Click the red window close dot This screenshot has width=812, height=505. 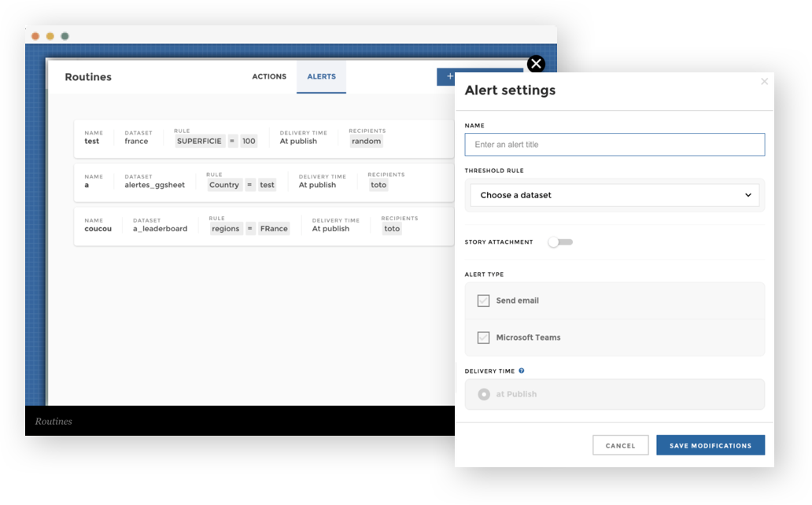tap(35, 36)
